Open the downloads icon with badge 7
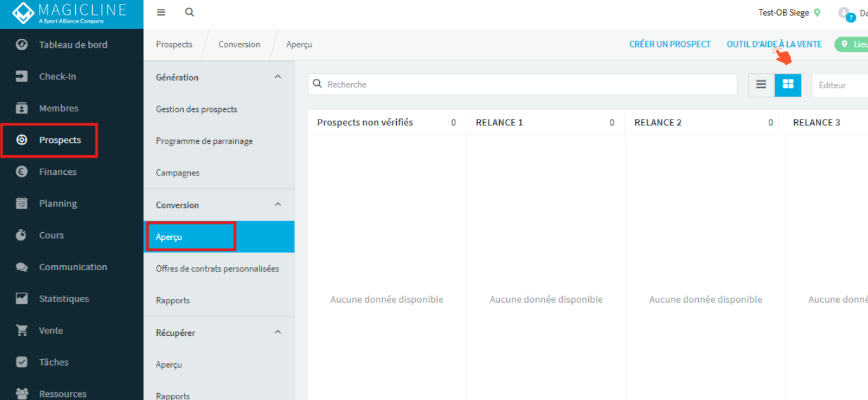The height and width of the screenshot is (400, 868). coord(846,13)
